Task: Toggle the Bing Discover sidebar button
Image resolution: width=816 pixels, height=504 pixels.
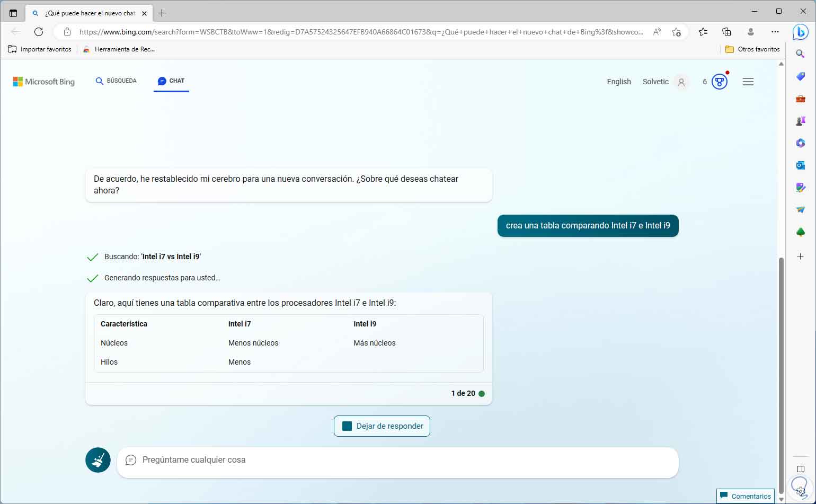Action: (x=800, y=32)
